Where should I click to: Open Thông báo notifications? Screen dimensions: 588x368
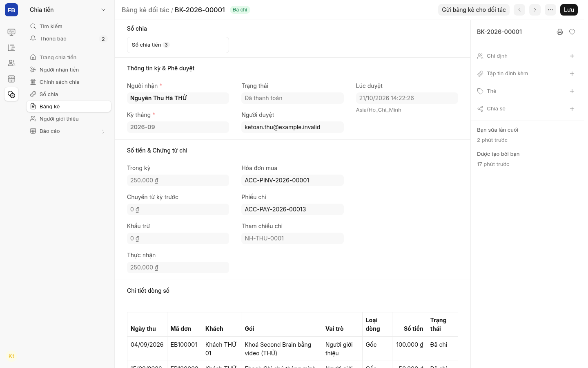[69, 39]
